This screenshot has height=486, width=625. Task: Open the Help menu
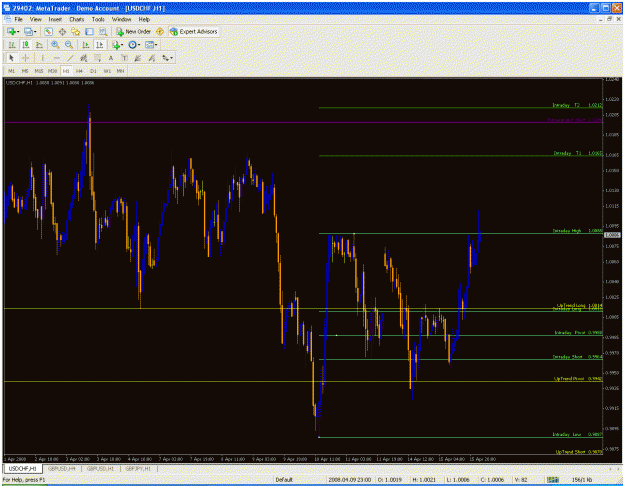pos(144,19)
